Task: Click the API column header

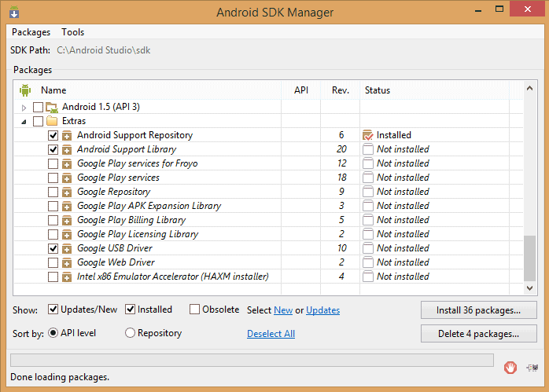Action: pos(301,90)
